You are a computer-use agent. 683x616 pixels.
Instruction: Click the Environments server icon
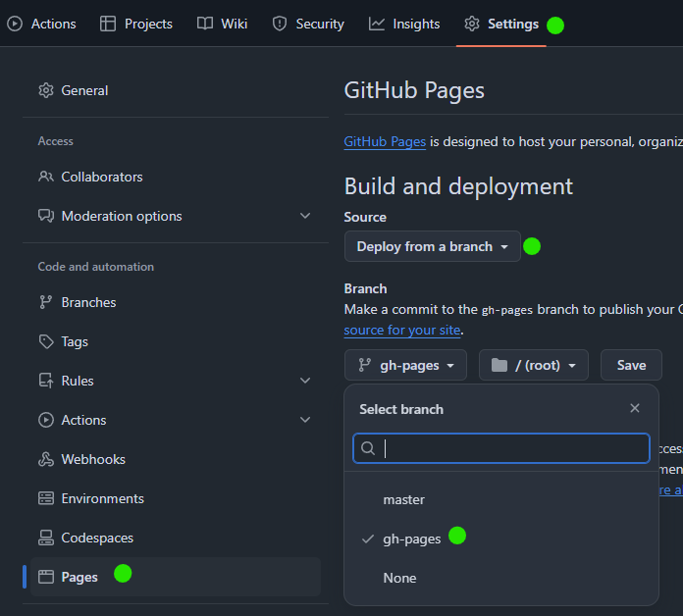click(x=46, y=498)
